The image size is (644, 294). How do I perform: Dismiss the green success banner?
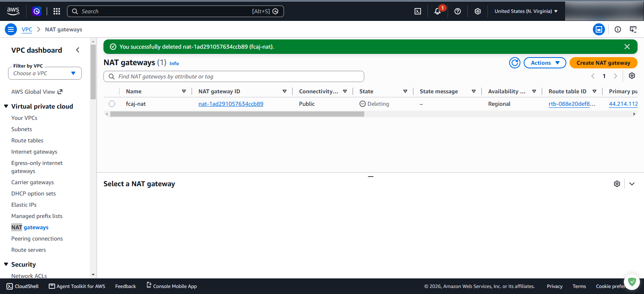(x=627, y=47)
